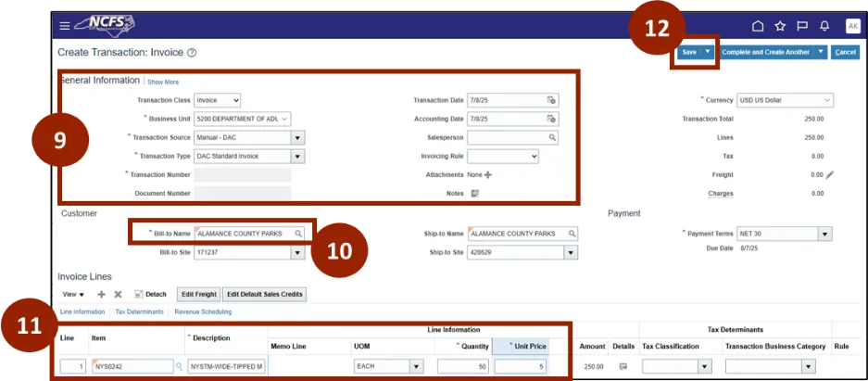The width and height of the screenshot is (868, 381).
Task: Expand Transaction Source dropdown arrow
Action: (297, 137)
